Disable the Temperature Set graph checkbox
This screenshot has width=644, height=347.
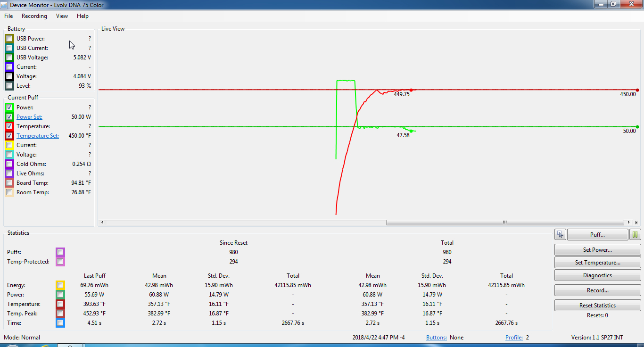click(9, 136)
